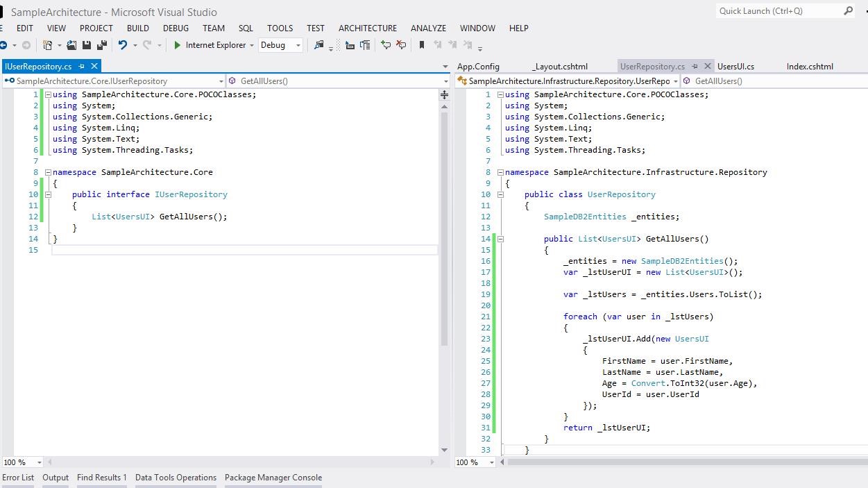
Task: Click the Undo arrow icon
Action: coord(123,45)
